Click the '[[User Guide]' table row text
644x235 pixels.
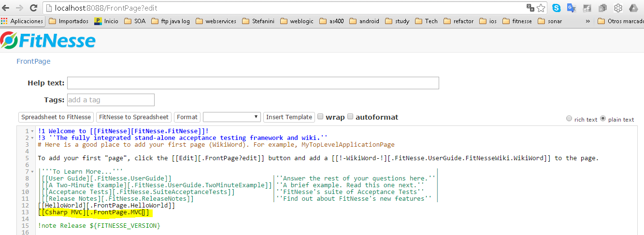click(x=106, y=179)
